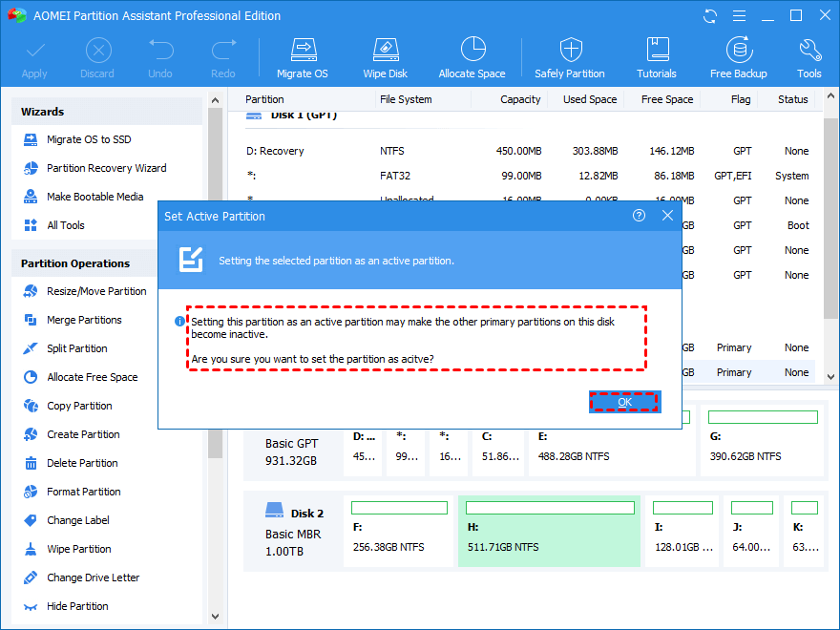The width and height of the screenshot is (840, 630).
Task: Open the Set Active Partition help icon
Action: tap(640, 216)
